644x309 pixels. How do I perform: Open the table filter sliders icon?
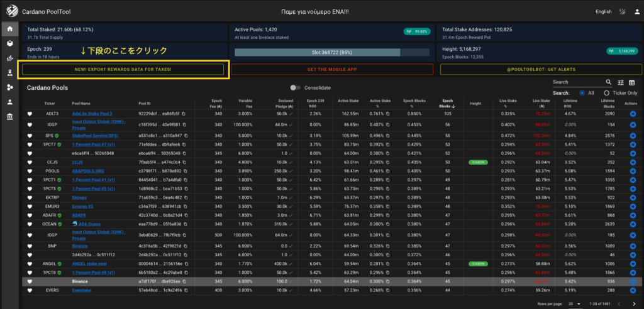click(x=621, y=82)
